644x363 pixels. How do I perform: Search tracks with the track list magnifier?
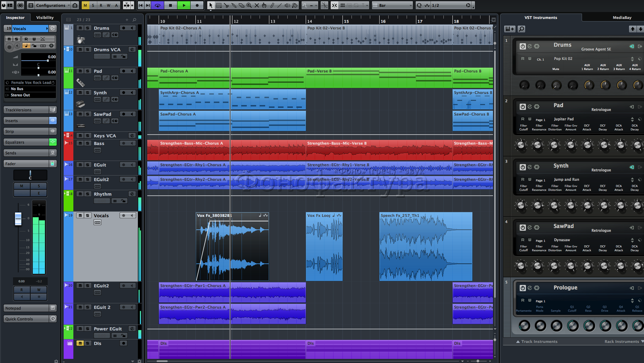coord(134,20)
